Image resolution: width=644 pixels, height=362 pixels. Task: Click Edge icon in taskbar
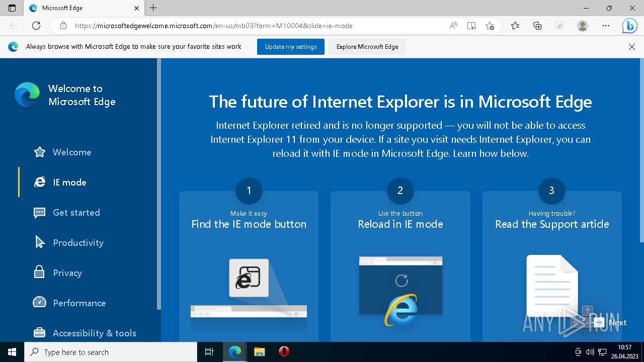[x=235, y=352]
